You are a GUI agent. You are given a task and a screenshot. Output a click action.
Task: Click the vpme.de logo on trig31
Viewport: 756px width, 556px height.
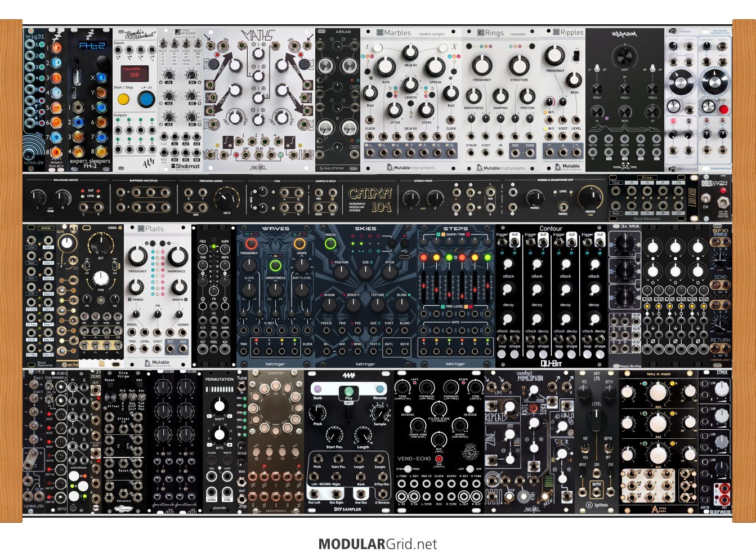[x=33, y=162]
